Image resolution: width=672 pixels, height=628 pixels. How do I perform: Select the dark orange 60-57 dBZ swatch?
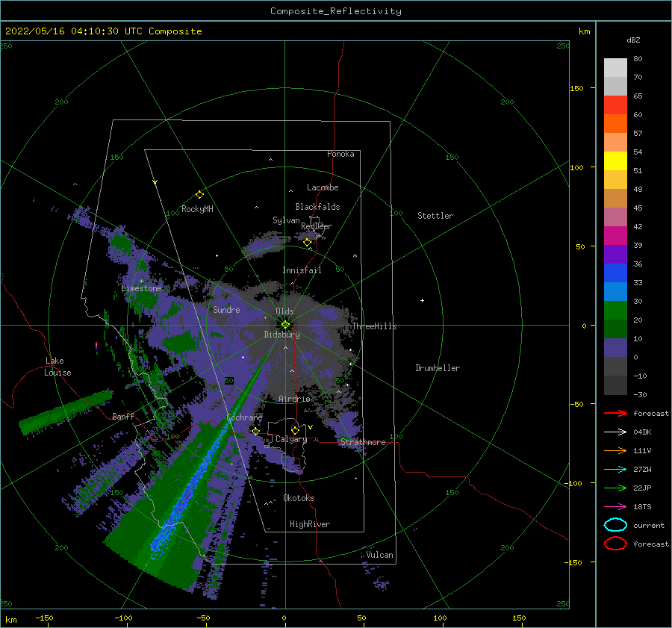615,123
